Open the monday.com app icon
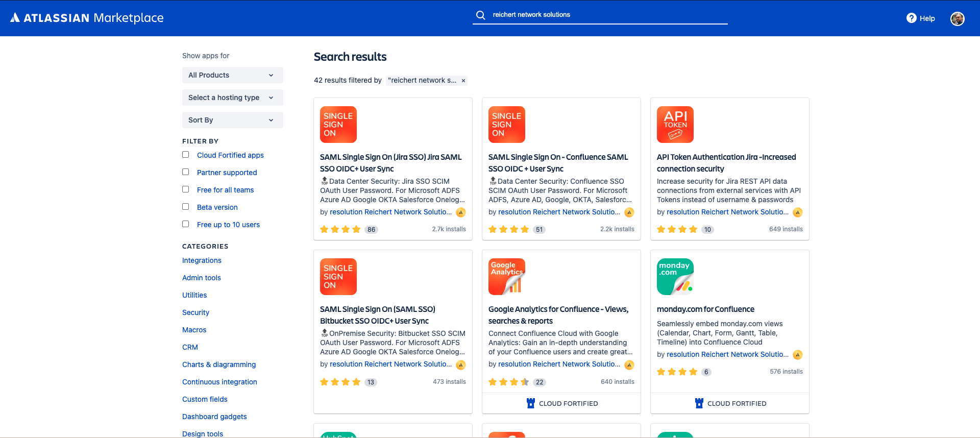 (675, 277)
